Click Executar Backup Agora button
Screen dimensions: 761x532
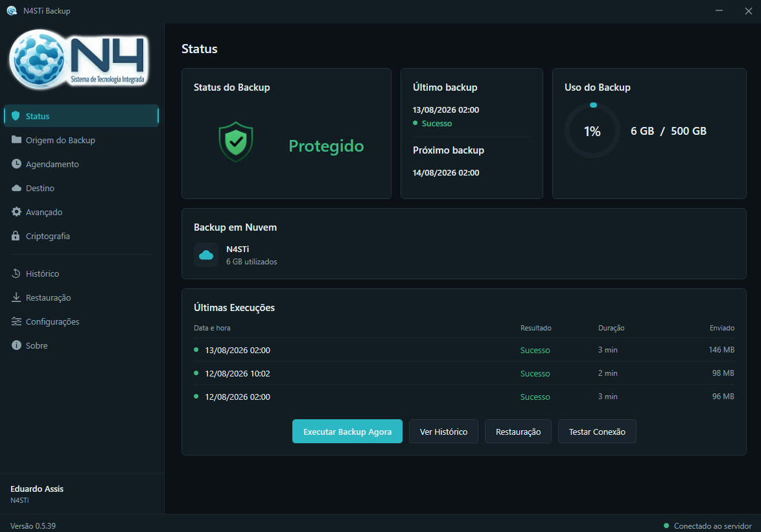(347, 432)
